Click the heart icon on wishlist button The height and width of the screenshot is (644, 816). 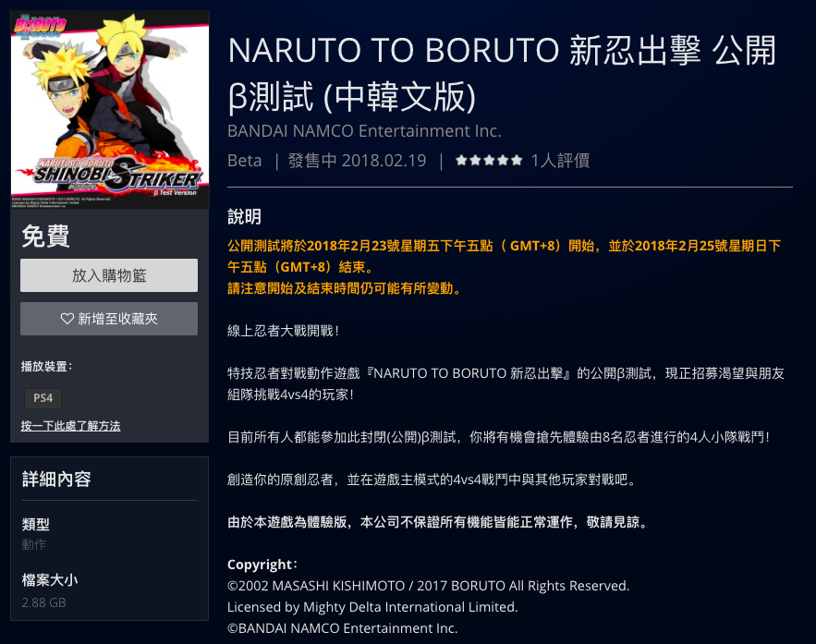67,319
